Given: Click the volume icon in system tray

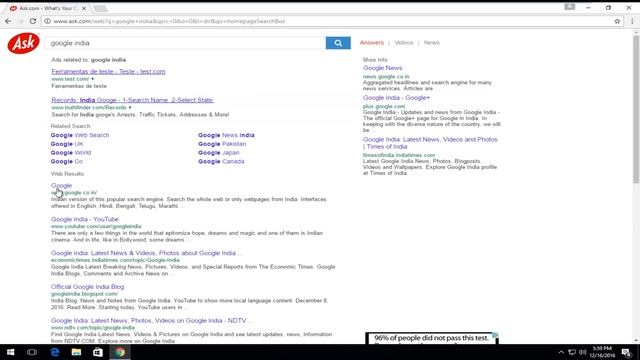Looking at the screenshot, I should click(583, 352).
